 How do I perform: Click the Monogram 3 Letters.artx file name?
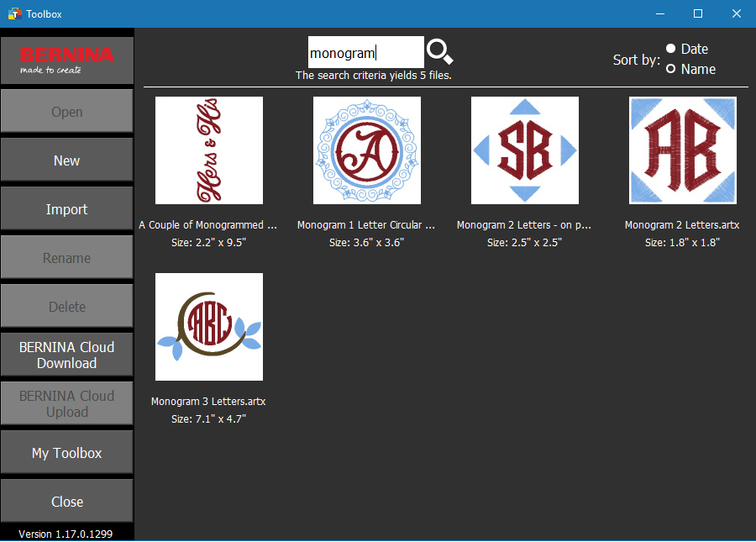[208, 401]
